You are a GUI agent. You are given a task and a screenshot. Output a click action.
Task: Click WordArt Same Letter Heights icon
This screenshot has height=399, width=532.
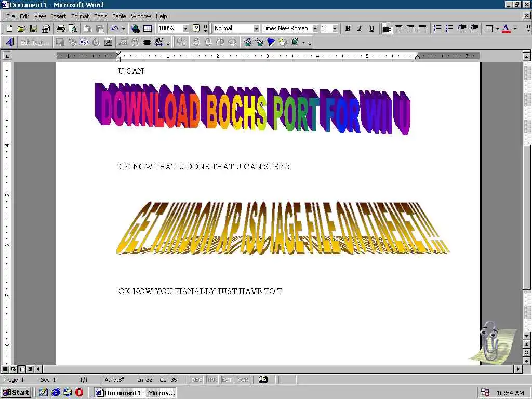(123, 43)
